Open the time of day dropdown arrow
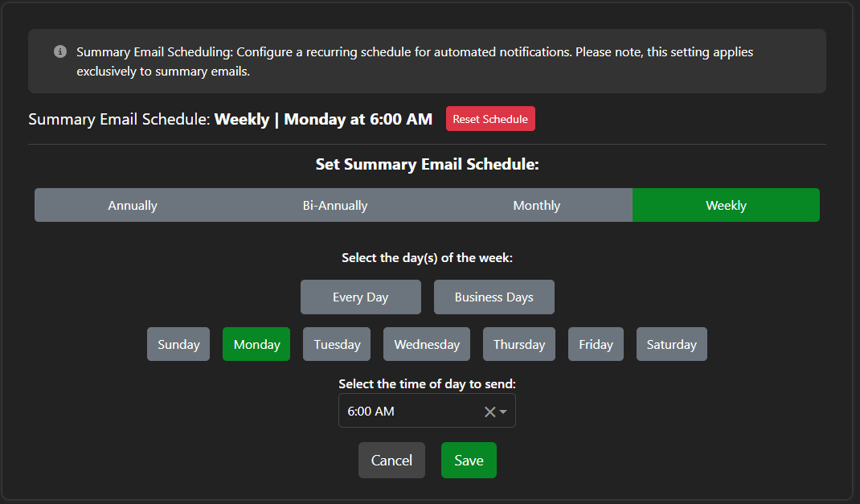The height and width of the screenshot is (504, 860). 504,412
